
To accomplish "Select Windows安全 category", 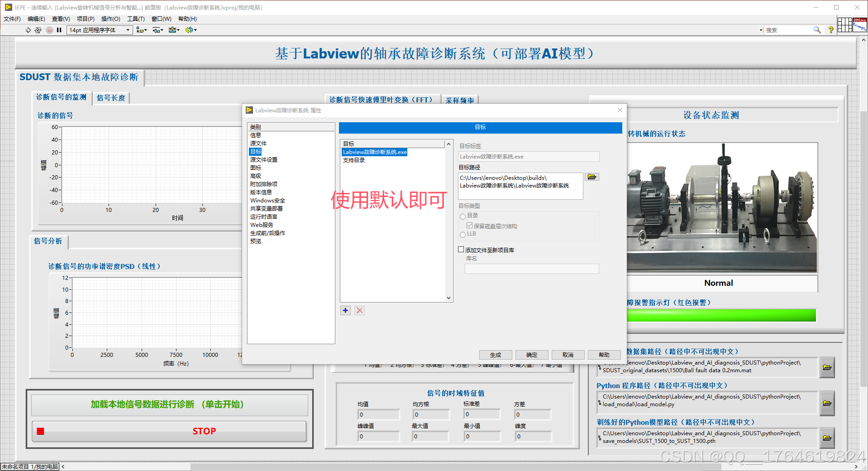I will [267, 200].
